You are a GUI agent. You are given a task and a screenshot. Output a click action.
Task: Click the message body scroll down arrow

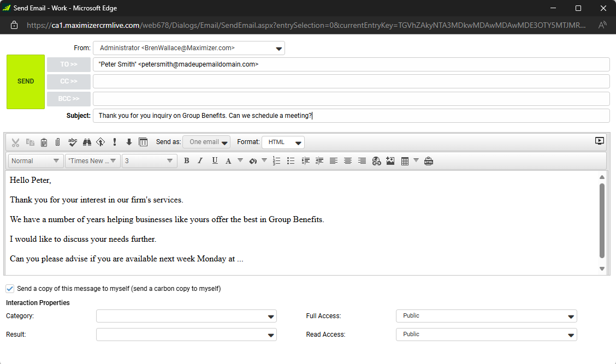point(602,269)
